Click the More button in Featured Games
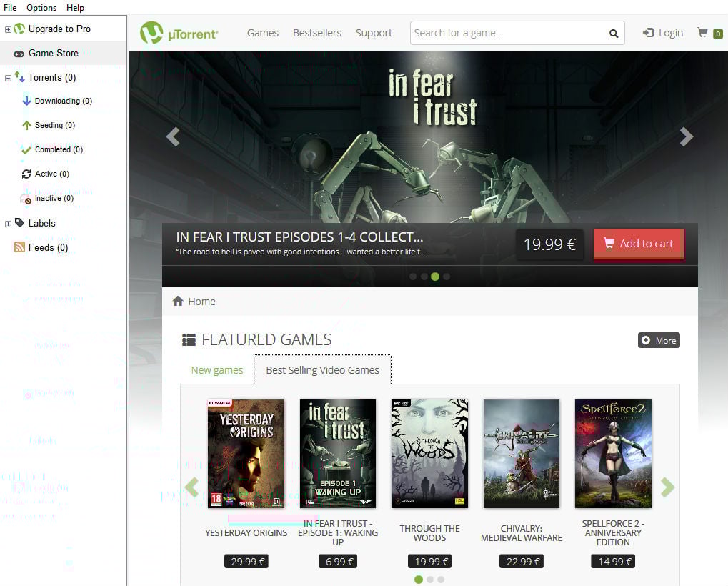The height and width of the screenshot is (586, 728). coord(659,340)
